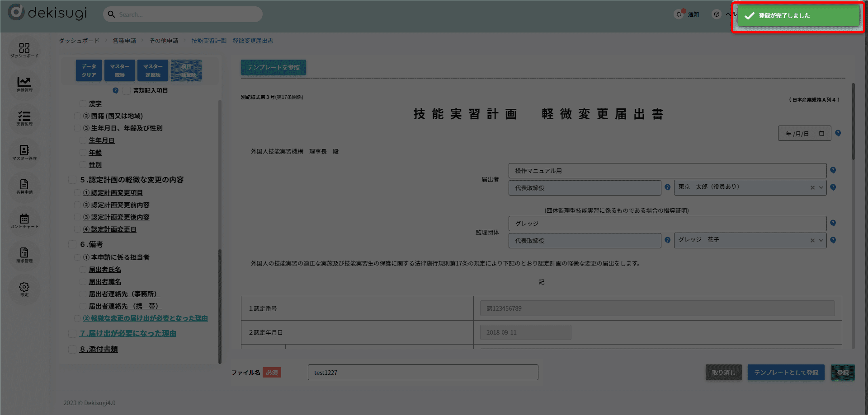Open the 請求管理 sidebar icon
This screenshot has width=868, height=415.
coord(24,254)
